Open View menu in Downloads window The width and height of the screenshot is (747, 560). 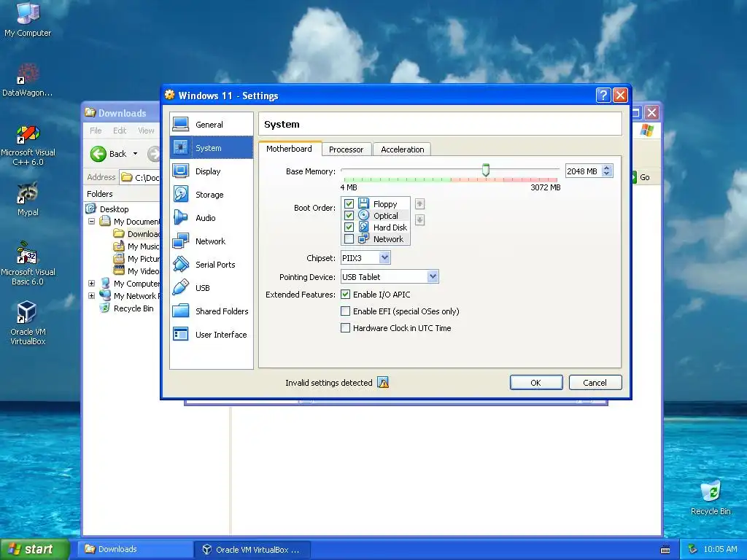click(146, 131)
